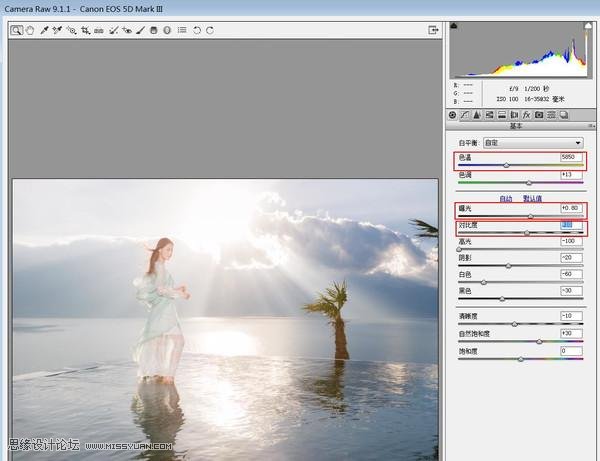Select the Zoom tool in the toolbar

tap(17, 30)
